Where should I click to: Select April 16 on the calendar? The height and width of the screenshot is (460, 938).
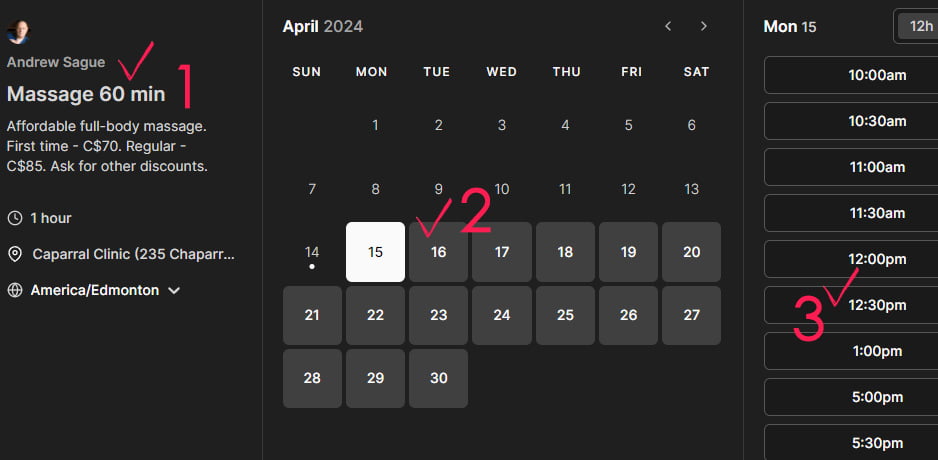[438, 252]
